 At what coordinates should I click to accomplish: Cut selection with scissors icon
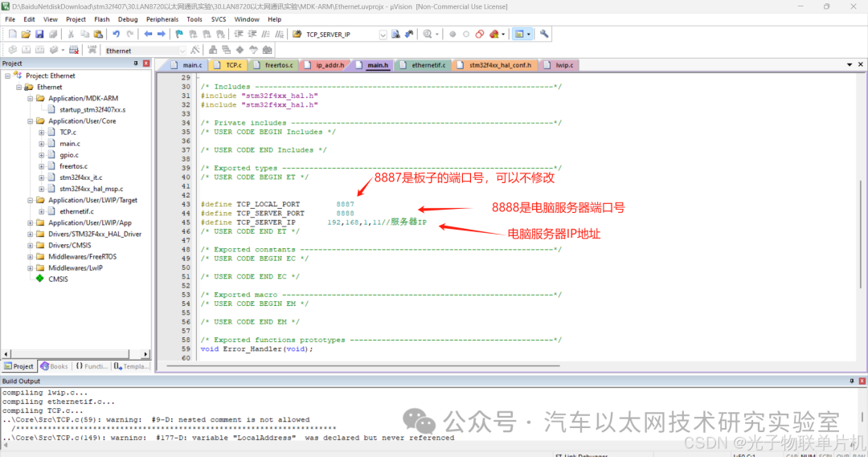click(71, 35)
